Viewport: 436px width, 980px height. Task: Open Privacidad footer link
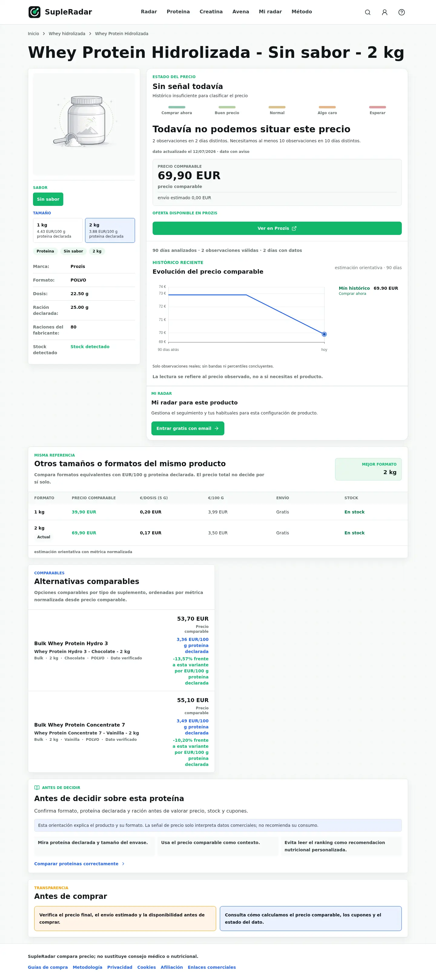pyautogui.click(x=120, y=968)
